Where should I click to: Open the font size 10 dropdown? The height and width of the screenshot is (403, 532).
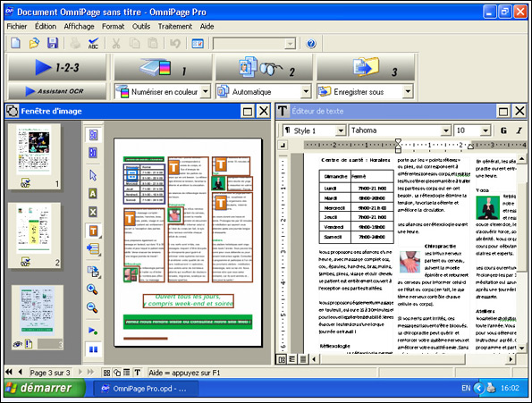[x=486, y=130]
